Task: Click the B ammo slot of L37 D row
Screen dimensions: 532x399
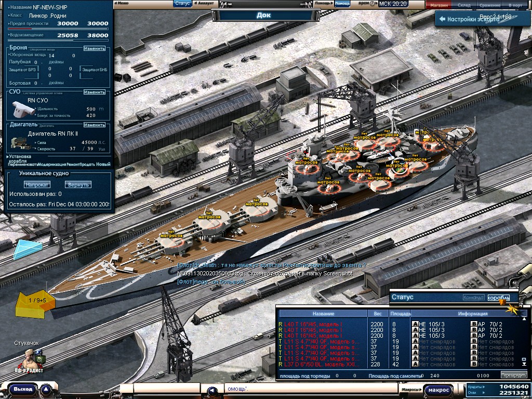Action: click(x=474, y=364)
